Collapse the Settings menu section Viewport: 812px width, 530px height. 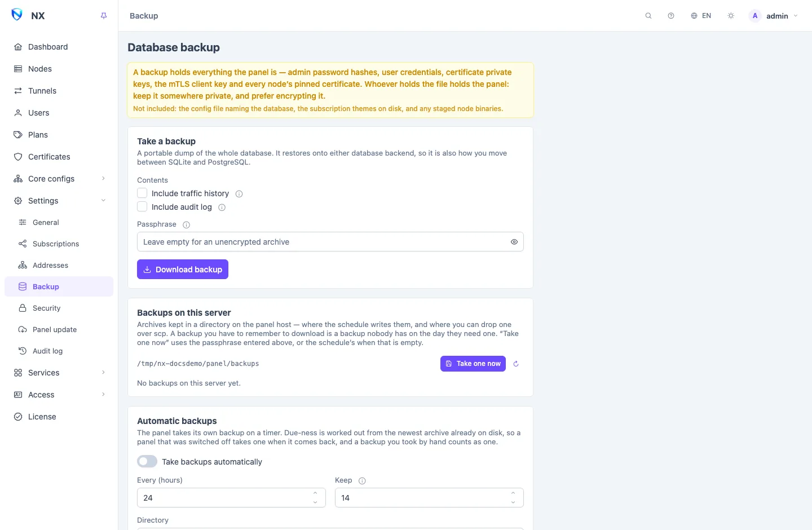[59, 201]
